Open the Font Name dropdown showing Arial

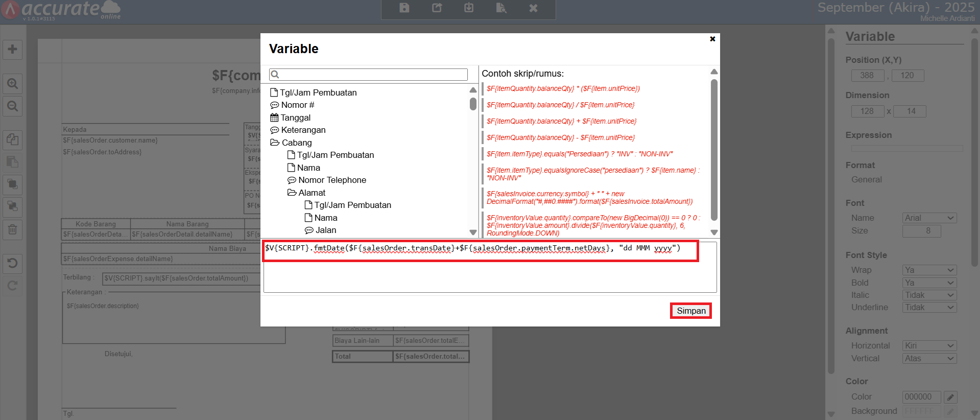[929, 218]
